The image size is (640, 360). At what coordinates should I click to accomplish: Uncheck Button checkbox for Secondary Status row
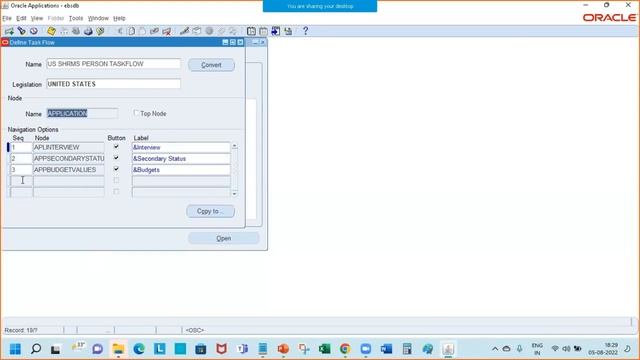116,158
